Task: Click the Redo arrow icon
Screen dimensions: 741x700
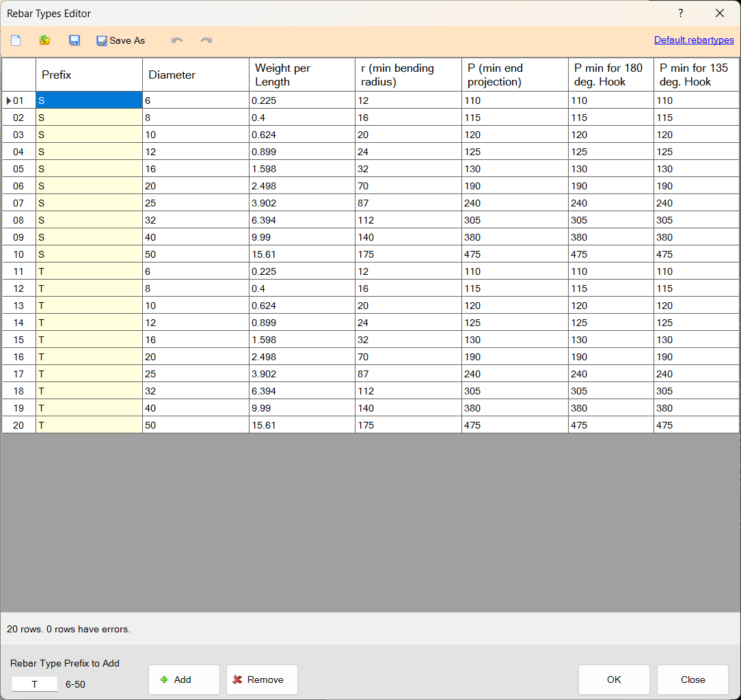Action: [x=206, y=40]
